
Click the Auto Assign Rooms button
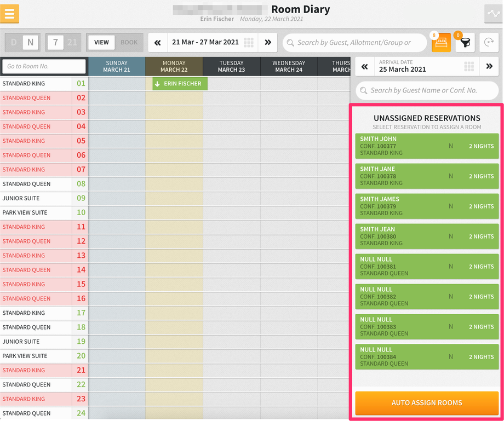click(427, 403)
